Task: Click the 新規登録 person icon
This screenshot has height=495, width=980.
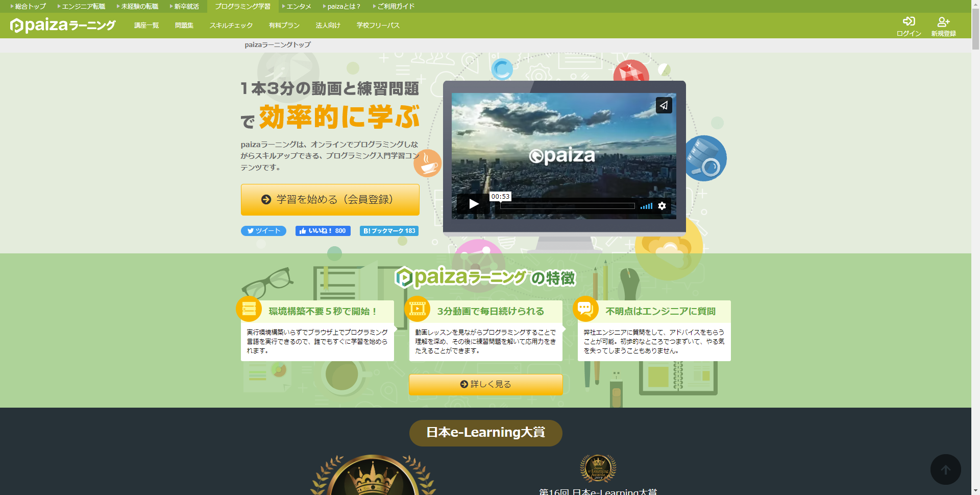Action: click(942, 22)
